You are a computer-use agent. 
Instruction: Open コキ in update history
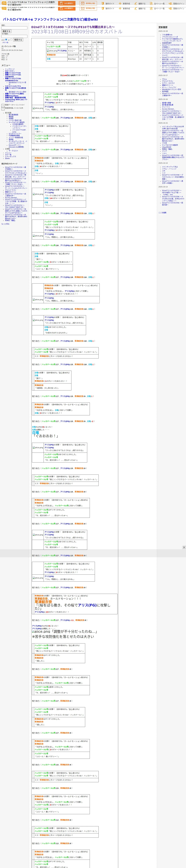pyautogui.click(x=164, y=171)
